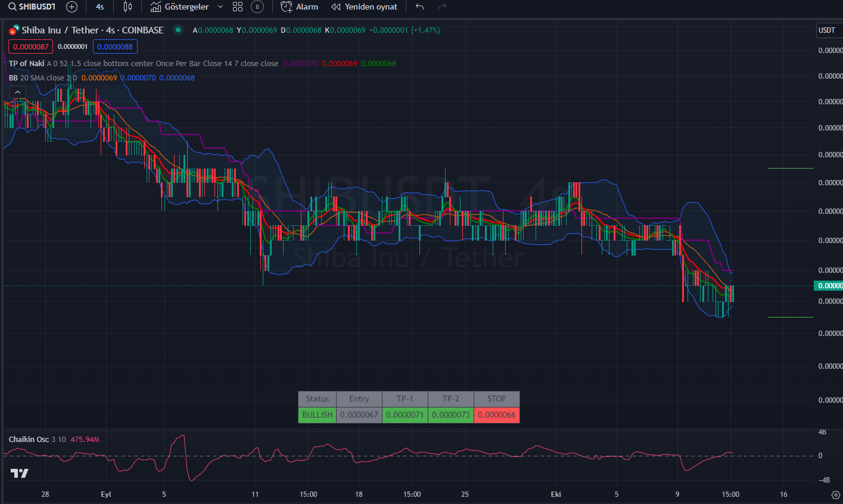Expand the Göstergeler favorites dropdown arrow

(220, 7)
